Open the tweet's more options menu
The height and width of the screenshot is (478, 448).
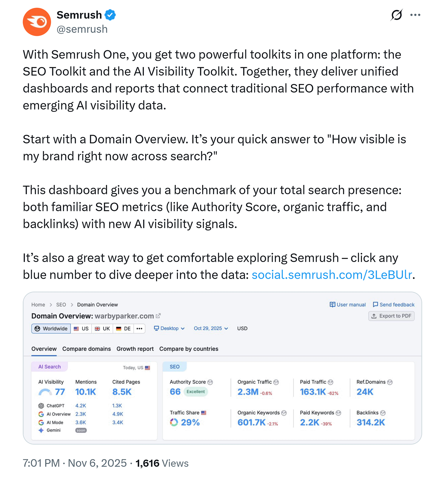(416, 14)
